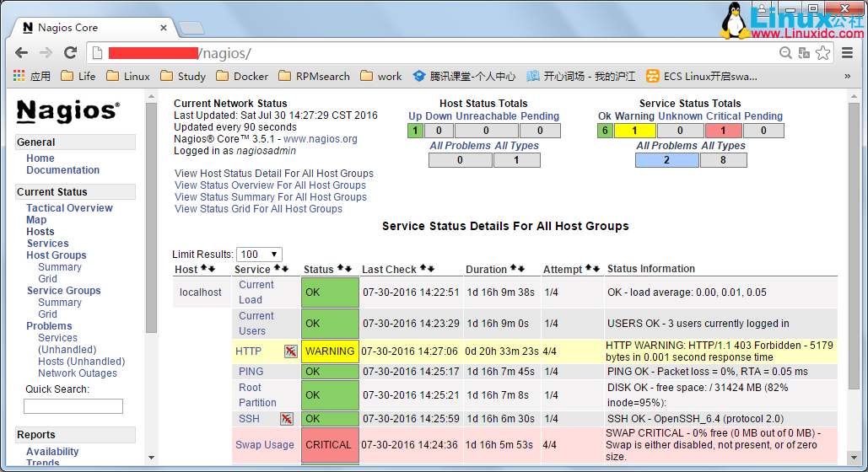
Task: Open the Problems sidebar link
Action: [49, 326]
